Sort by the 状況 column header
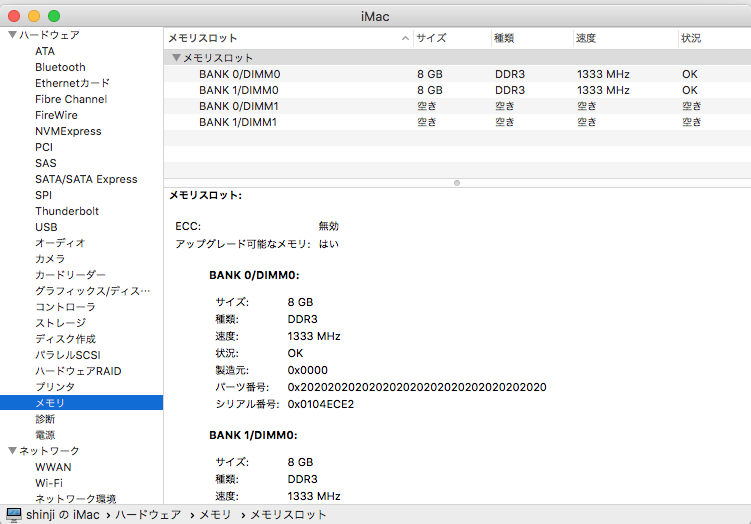The image size is (751, 524). (x=715, y=38)
